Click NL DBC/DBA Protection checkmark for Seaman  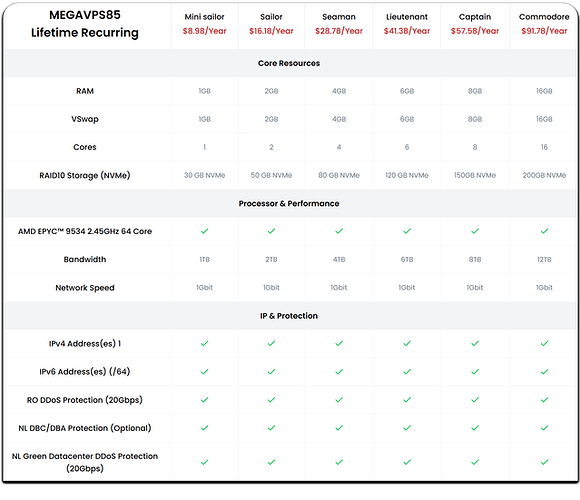tap(339, 428)
